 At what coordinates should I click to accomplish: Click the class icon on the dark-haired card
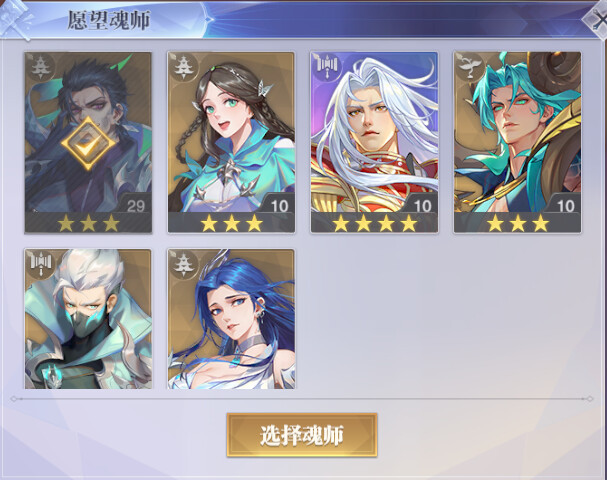pos(40,67)
